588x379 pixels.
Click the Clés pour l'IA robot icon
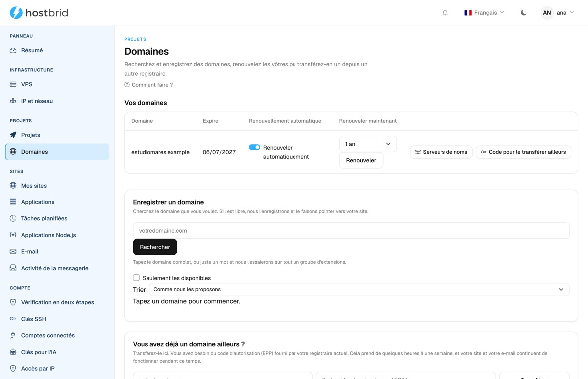coord(13,352)
